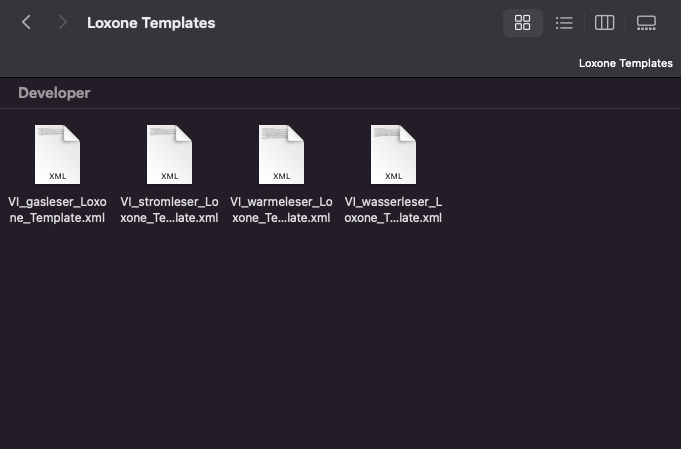The image size is (681, 449).
Task: Switch to gallery view
Action: (646, 23)
